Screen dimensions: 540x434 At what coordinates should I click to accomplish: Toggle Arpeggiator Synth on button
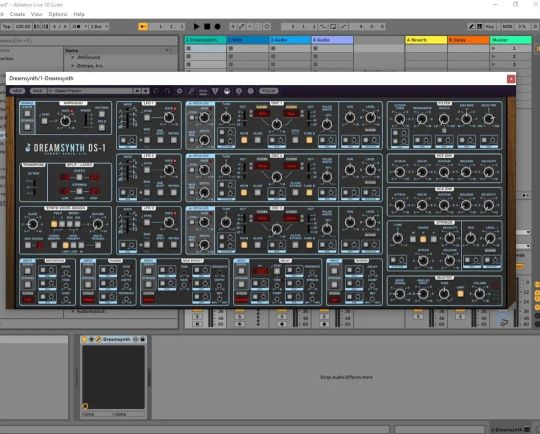27,113
